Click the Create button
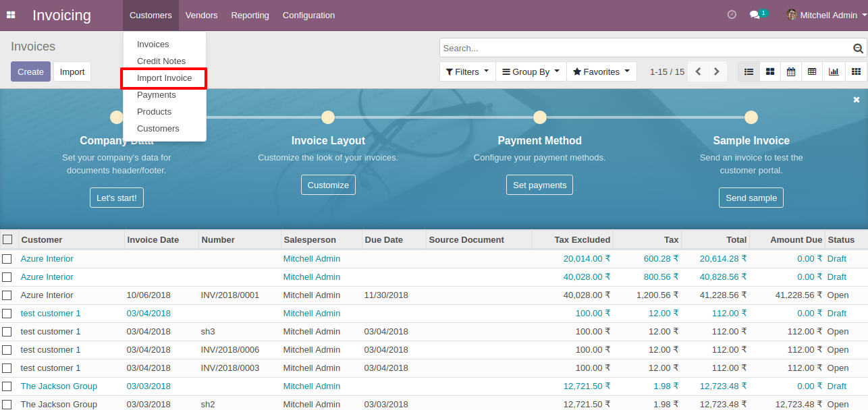Screen dimensions: 868x410 (x=30, y=71)
